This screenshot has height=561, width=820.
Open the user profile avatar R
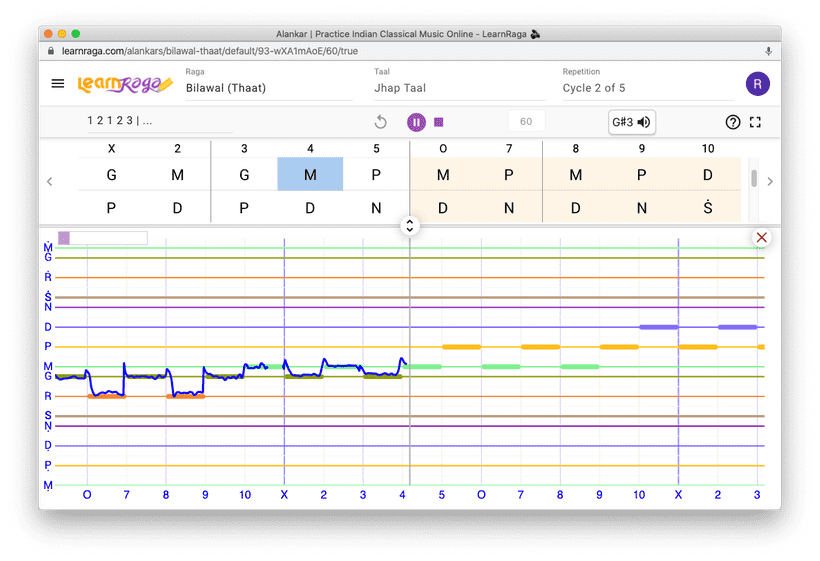tap(757, 84)
